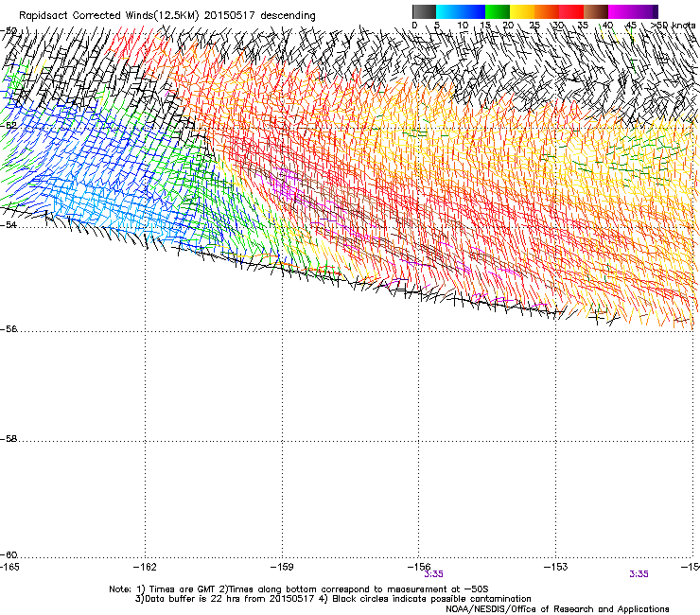Click the '-52' latitude axis label
The image size is (700, 615).
(9, 125)
